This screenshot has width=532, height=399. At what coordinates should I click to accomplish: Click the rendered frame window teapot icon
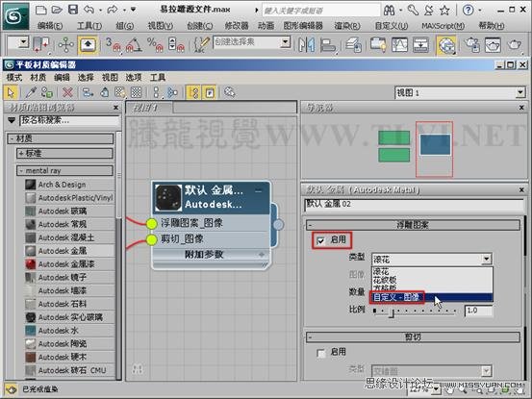pyautogui.click(x=493, y=45)
